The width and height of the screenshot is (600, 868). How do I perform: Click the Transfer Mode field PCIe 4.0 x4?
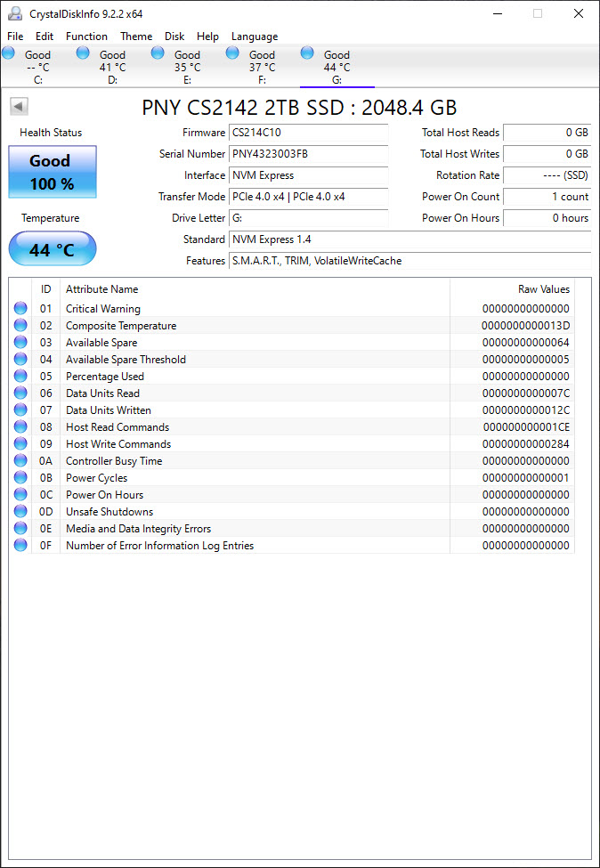click(308, 197)
